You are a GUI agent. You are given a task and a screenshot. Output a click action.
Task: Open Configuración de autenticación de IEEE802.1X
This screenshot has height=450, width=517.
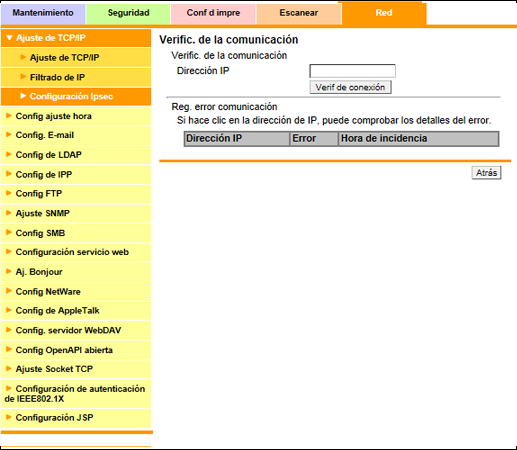[76, 394]
